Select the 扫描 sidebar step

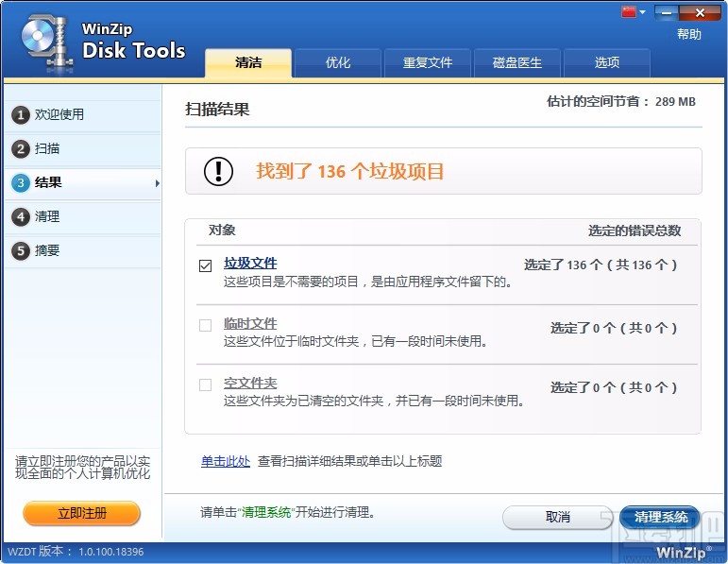[83, 149]
